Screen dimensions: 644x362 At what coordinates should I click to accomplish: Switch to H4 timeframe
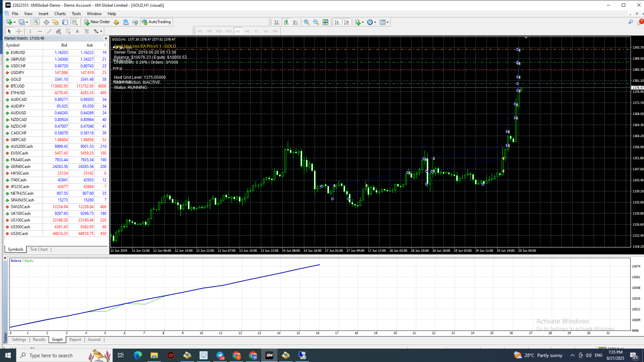click(x=247, y=32)
